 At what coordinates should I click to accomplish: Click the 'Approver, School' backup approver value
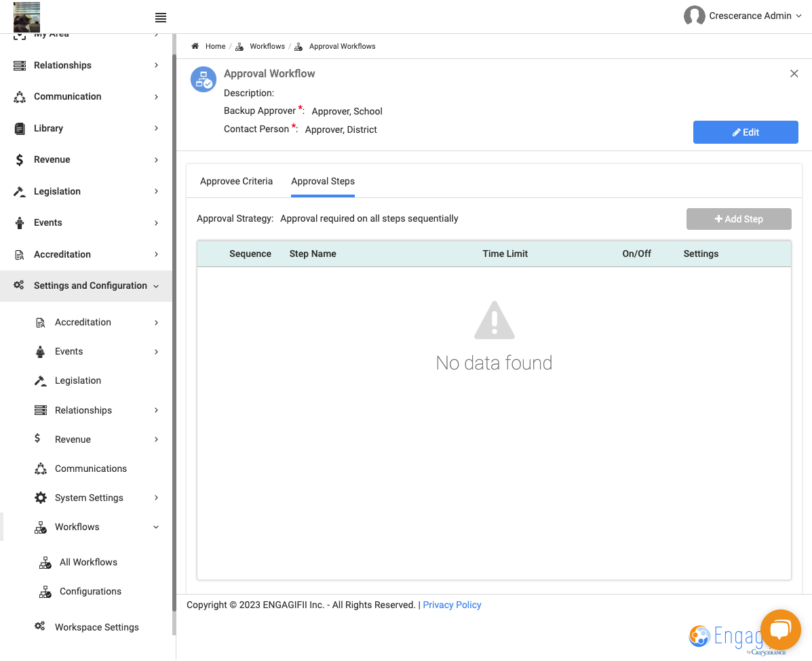pyautogui.click(x=347, y=111)
